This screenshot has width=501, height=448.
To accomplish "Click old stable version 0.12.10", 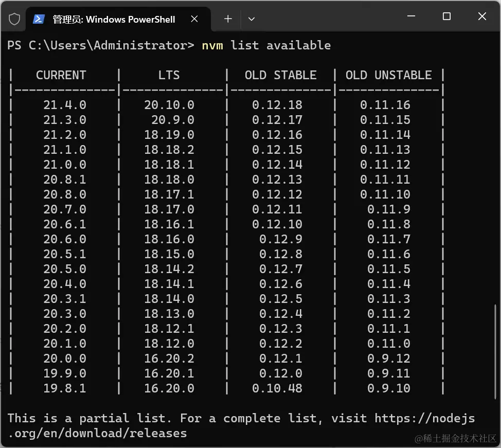I will [277, 224].
